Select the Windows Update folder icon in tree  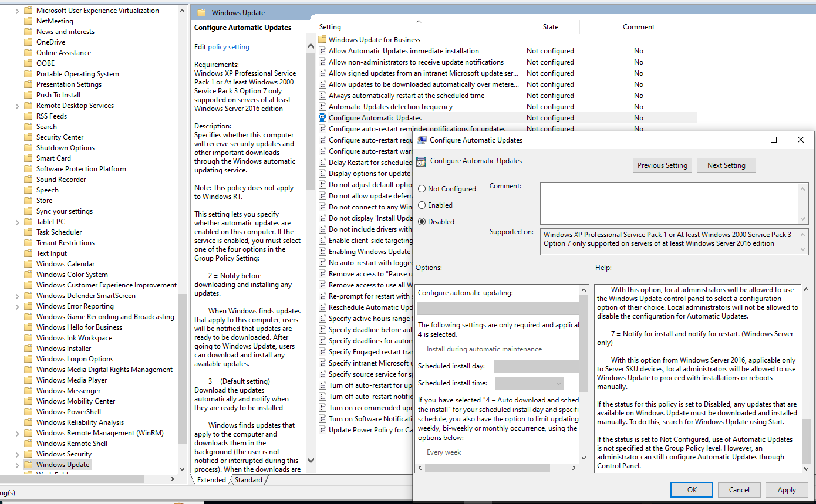coord(28,465)
